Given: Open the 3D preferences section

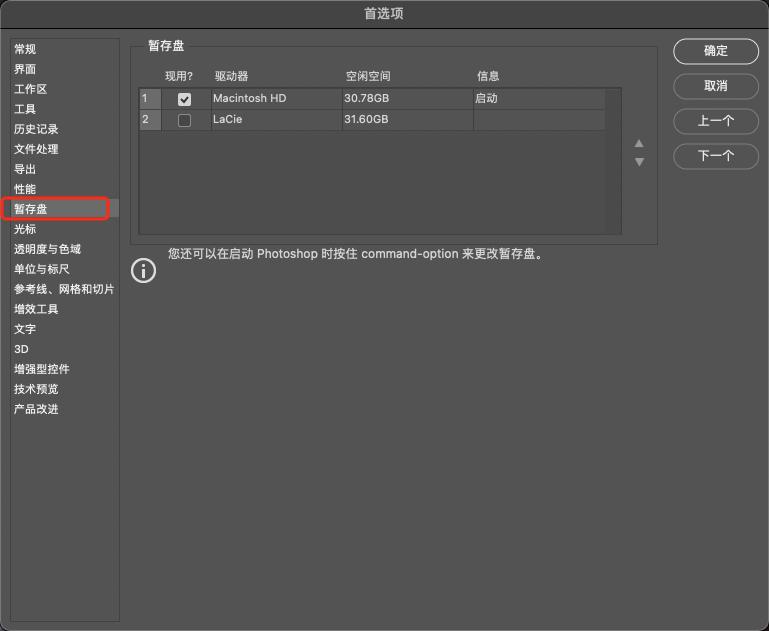Looking at the screenshot, I should coord(21,349).
